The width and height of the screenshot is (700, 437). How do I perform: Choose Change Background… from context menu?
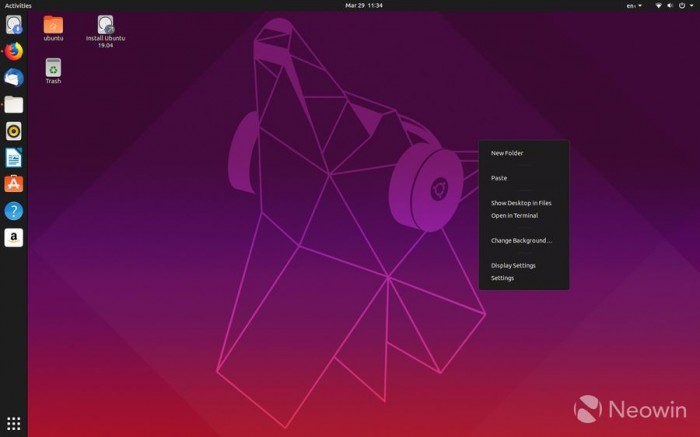[524, 241]
